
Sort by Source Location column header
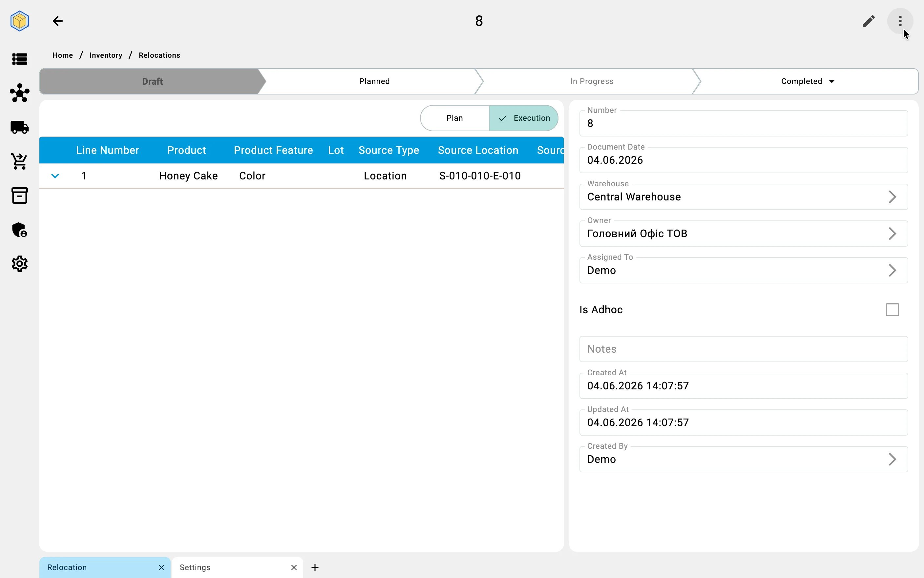(x=478, y=150)
